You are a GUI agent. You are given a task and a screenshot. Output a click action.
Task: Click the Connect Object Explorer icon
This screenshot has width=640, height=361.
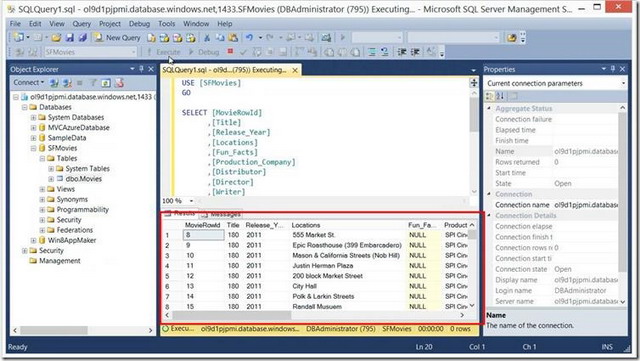[54, 83]
